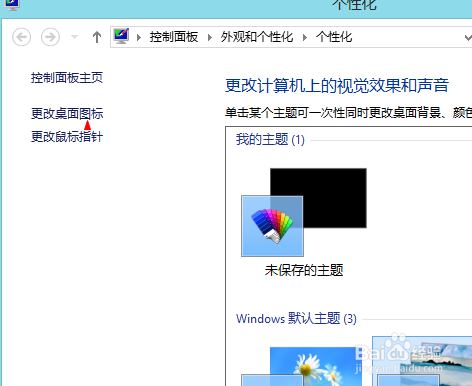Open the recent locations dropdown arrow
The width and height of the screenshot is (472, 386).
tap(75, 37)
